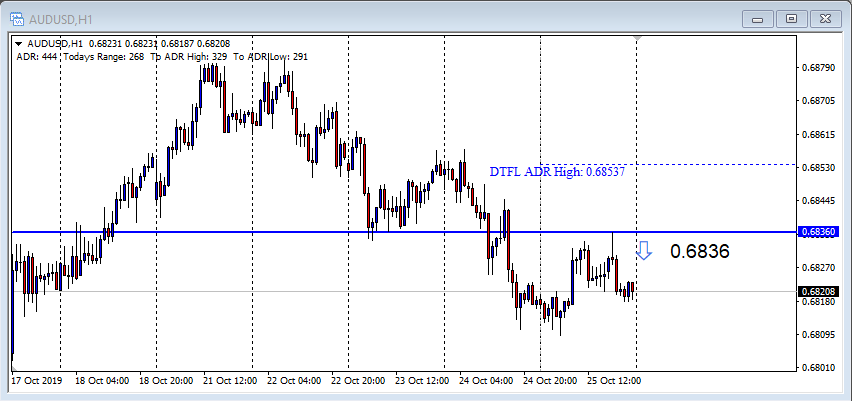This screenshot has width=852, height=401.
Task: Click the OHLC values in chart header
Action: (159, 43)
